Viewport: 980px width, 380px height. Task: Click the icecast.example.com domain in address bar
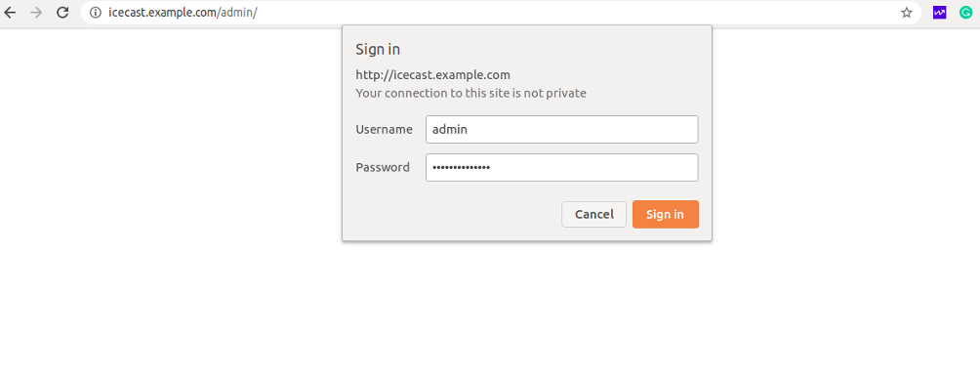coord(162,13)
